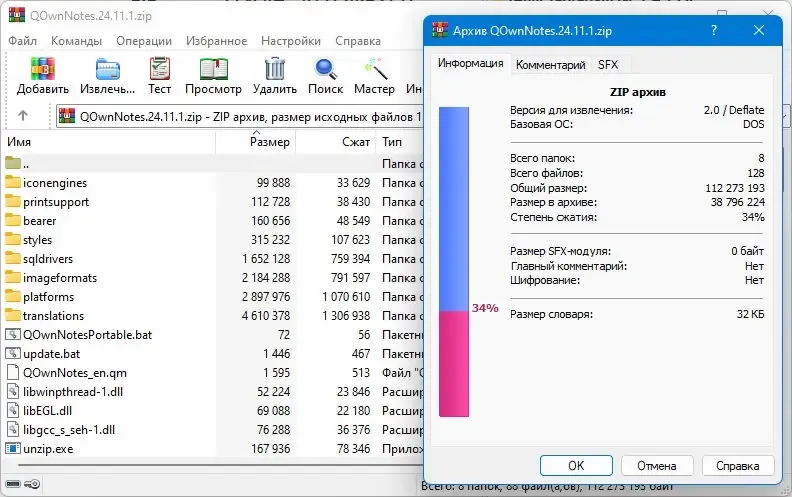The image size is (792, 497).
Task: Click the key icon in the status bar
Action: pyautogui.click(x=32, y=484)
